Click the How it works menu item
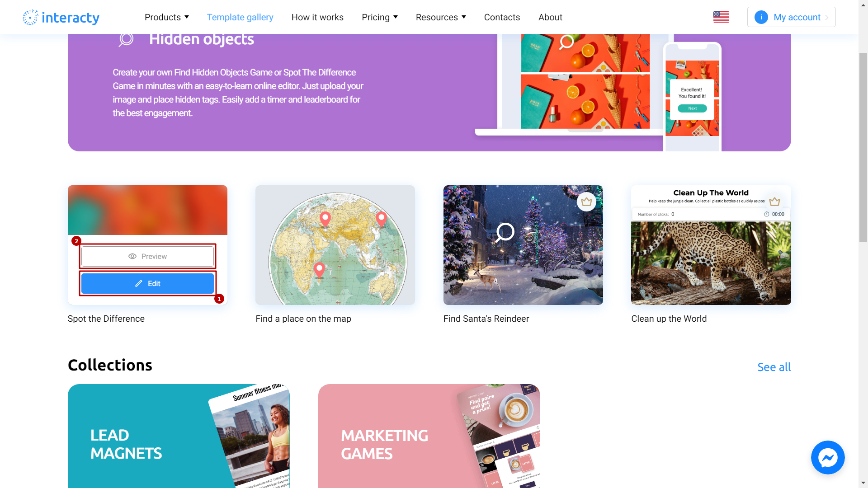Viewport: 868px width, 488px height. tap(317, 17)
